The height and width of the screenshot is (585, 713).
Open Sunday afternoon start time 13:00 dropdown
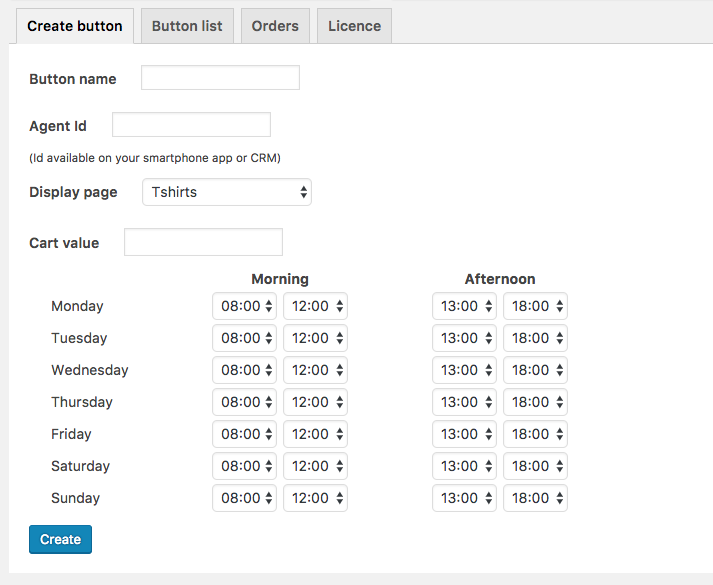(464, 498)
